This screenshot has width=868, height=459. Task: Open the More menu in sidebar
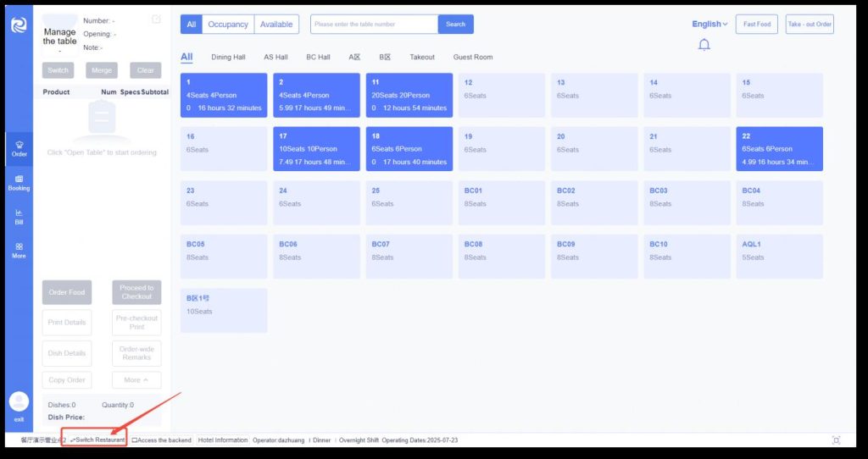coord(19,251)
